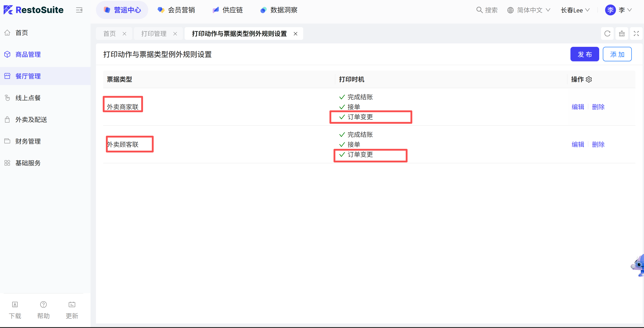Click the 添加 add button
This screenshot has width=644, height=328.
(x=617, y=54)
